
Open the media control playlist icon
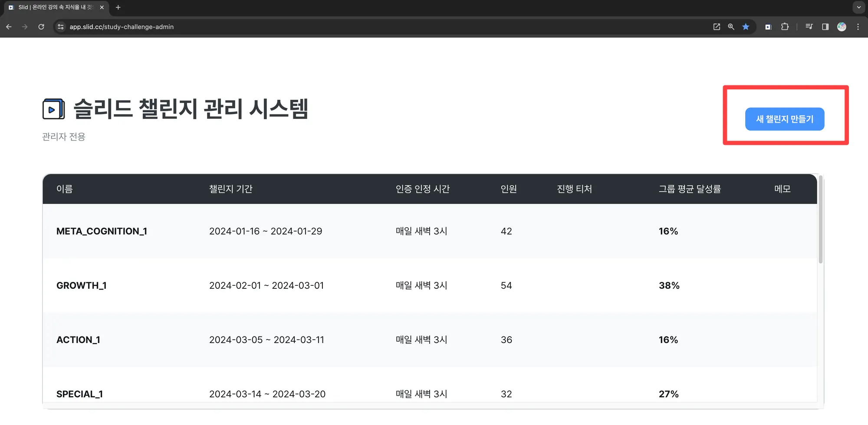(809, 27)
